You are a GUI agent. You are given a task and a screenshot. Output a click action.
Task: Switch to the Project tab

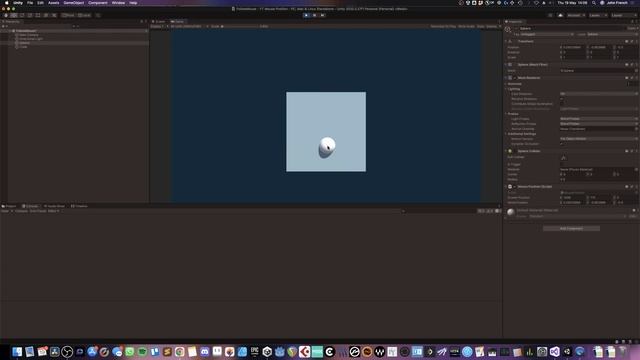[x=9, y=206]
